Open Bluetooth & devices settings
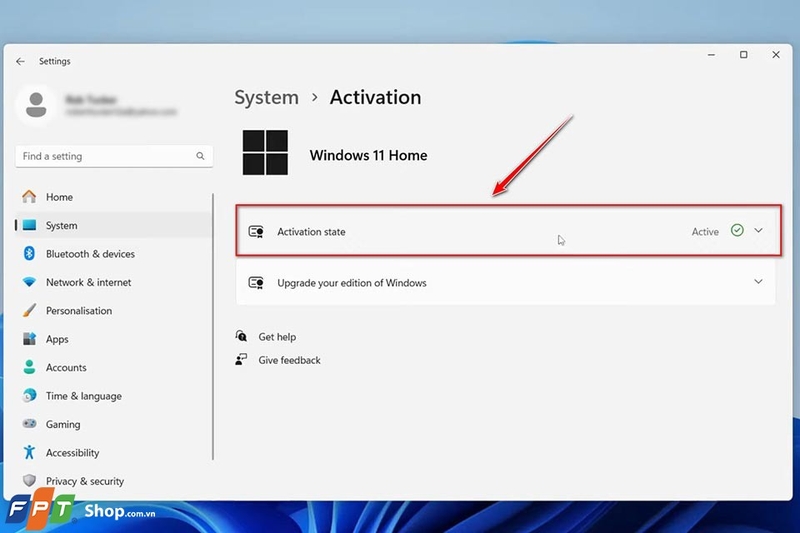 pos(113,253)
